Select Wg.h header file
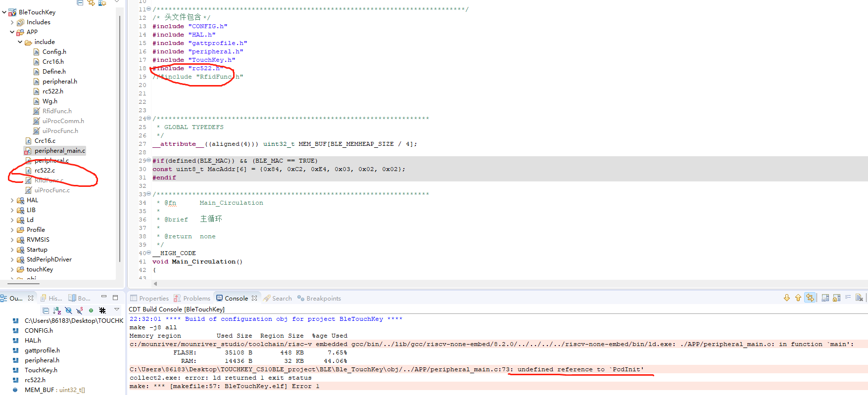 (45, 101)
